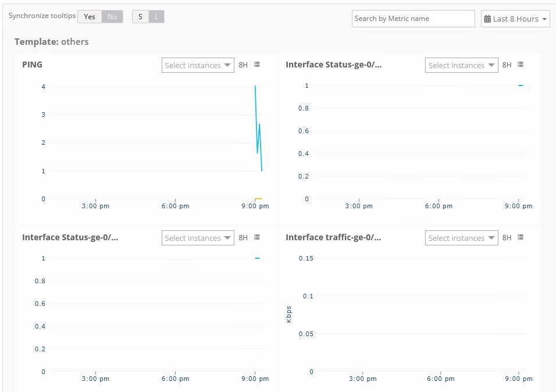This screenshot has width=556, height=392.
Task: Open the Last 8 Hours time range dropdown
Action: coord(515,19)
